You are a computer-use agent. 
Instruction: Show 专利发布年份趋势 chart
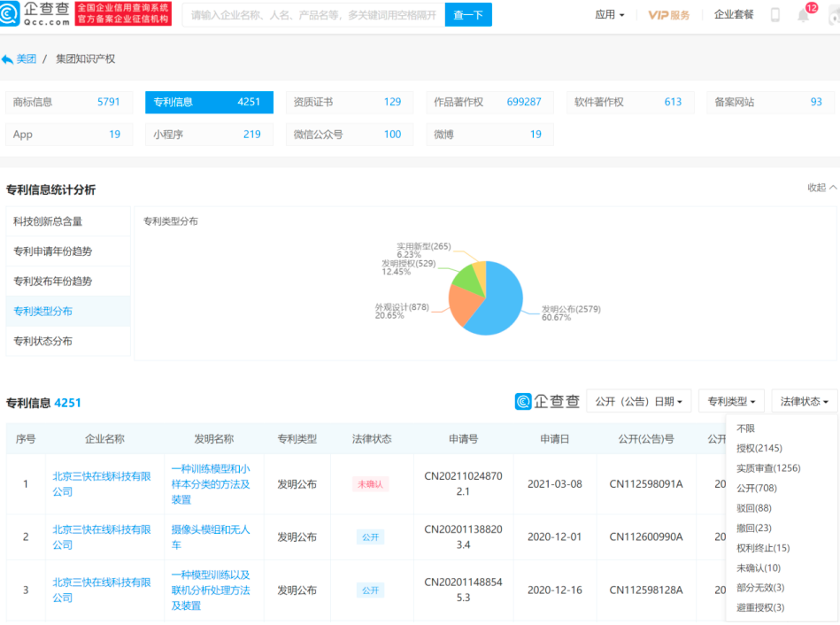pos(68,282)
